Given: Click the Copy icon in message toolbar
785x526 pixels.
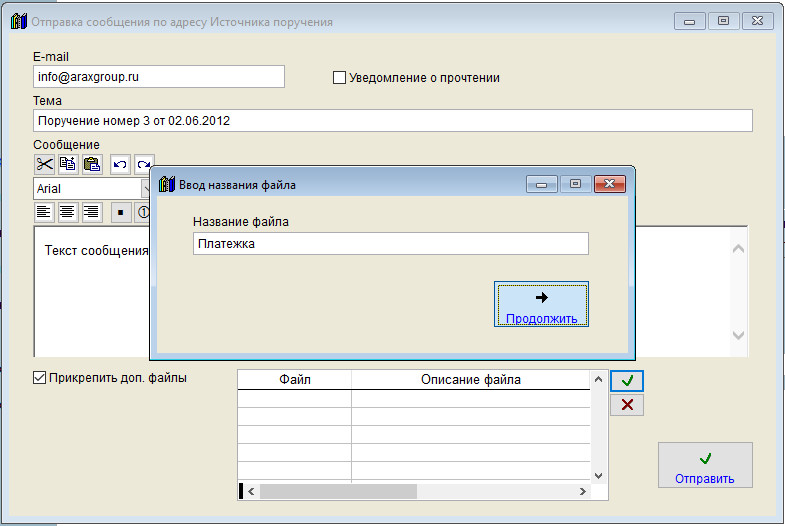Looking at the screenshot, I should [68, 164].
